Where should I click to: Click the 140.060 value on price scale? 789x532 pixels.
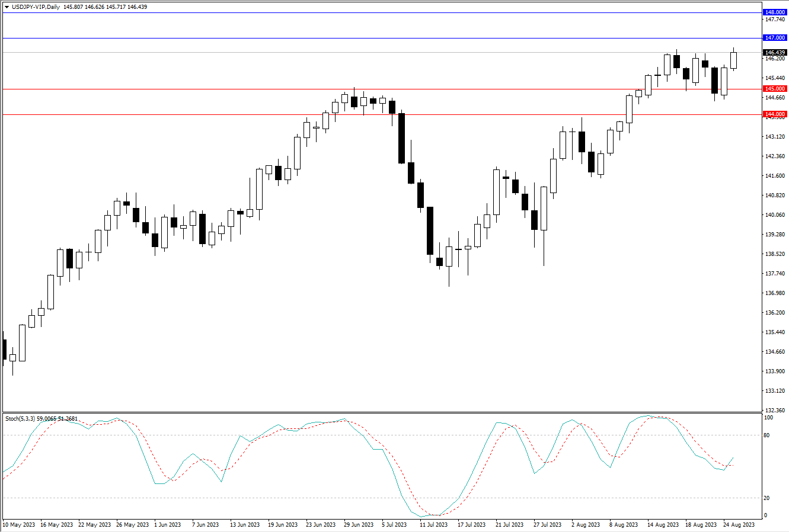click(775, 215)
